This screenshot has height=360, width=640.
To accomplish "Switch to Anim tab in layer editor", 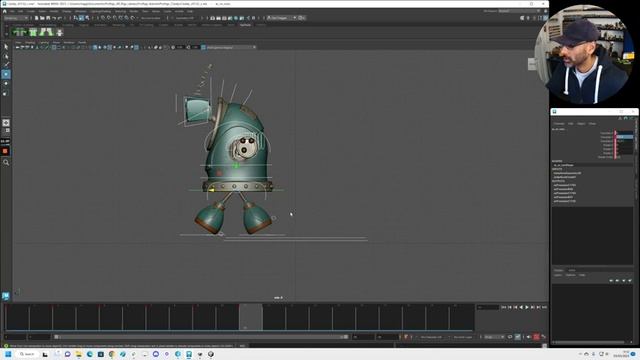I will 572,270.
